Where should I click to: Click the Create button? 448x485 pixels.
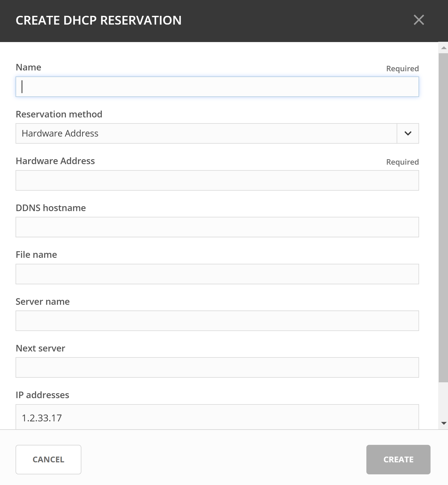coord(398,459)
